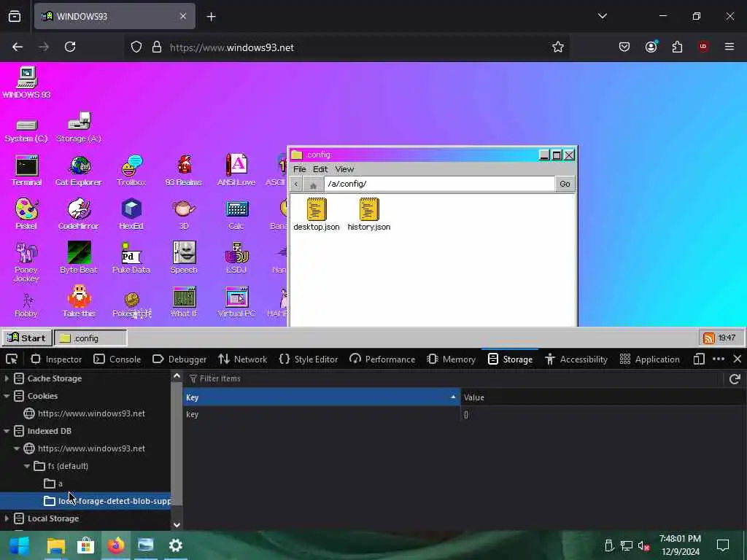Expand the Local Storage tree node
Image resolution: width=747 pixels, height=560 pixels.
click(x=7, y=518)
